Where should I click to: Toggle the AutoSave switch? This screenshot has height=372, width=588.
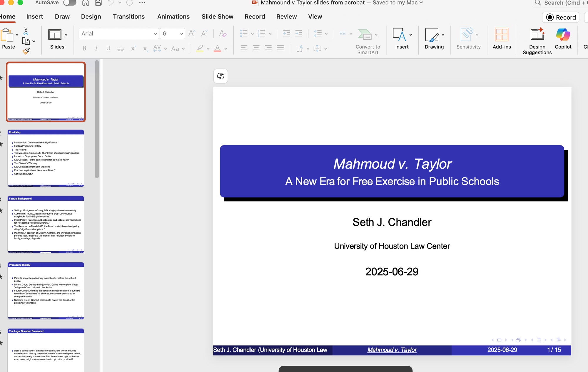[70, 3]
